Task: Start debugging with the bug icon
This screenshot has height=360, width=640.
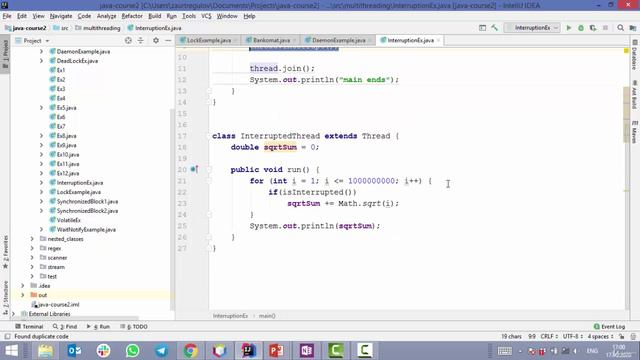Action: coord(581,28)
